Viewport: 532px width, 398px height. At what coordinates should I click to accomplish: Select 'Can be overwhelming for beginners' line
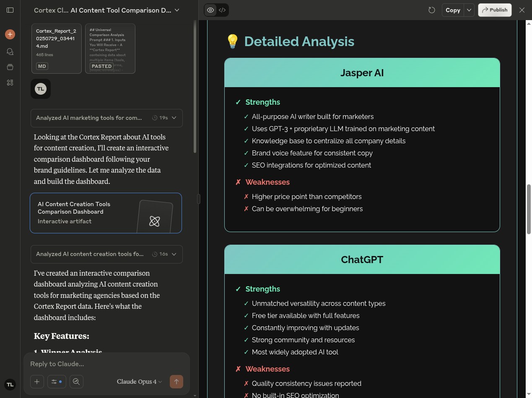pos(307,209)
